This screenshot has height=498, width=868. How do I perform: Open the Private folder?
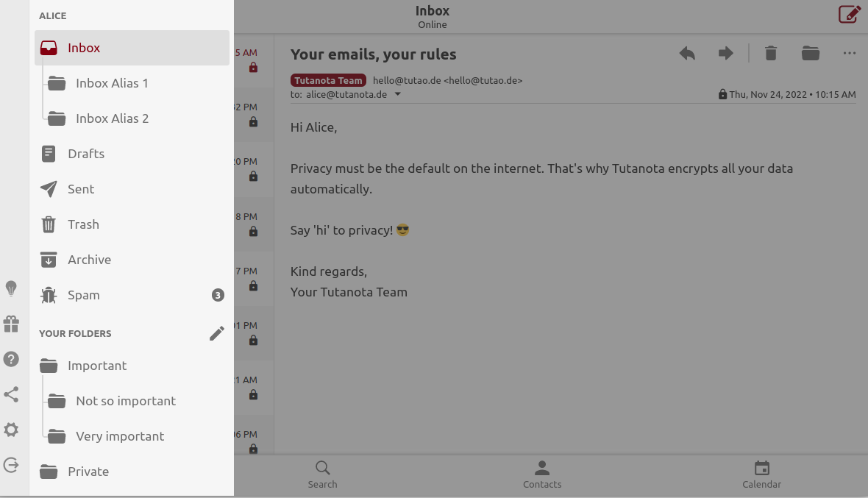[132, 472]
